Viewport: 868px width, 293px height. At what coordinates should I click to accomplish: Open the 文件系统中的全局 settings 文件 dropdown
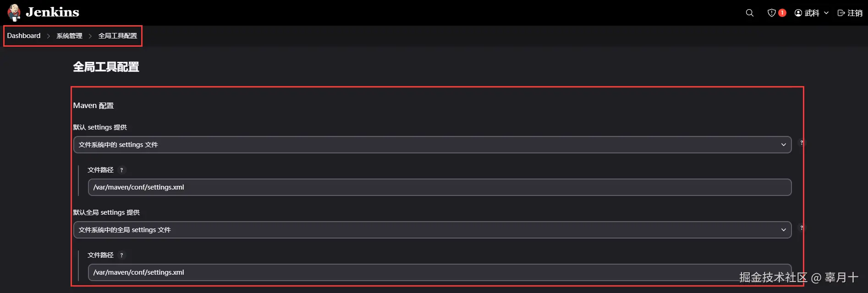click(x=432, y=230)
